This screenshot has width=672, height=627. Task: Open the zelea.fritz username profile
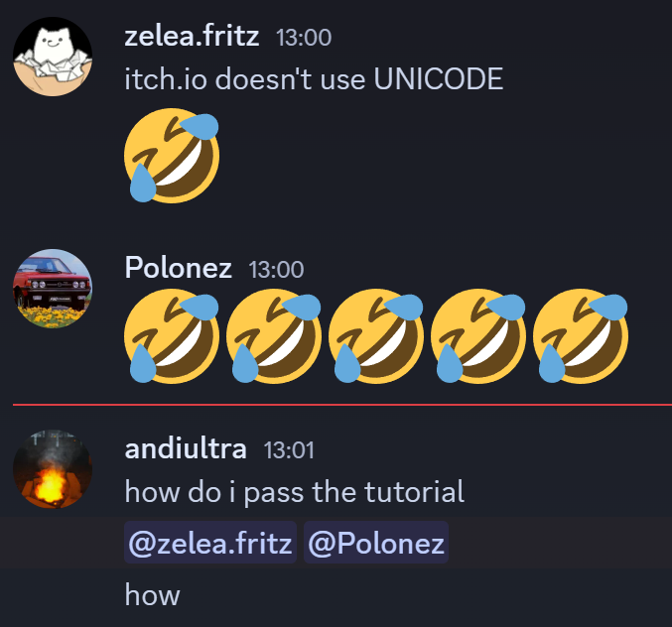[x=192, y=37]
